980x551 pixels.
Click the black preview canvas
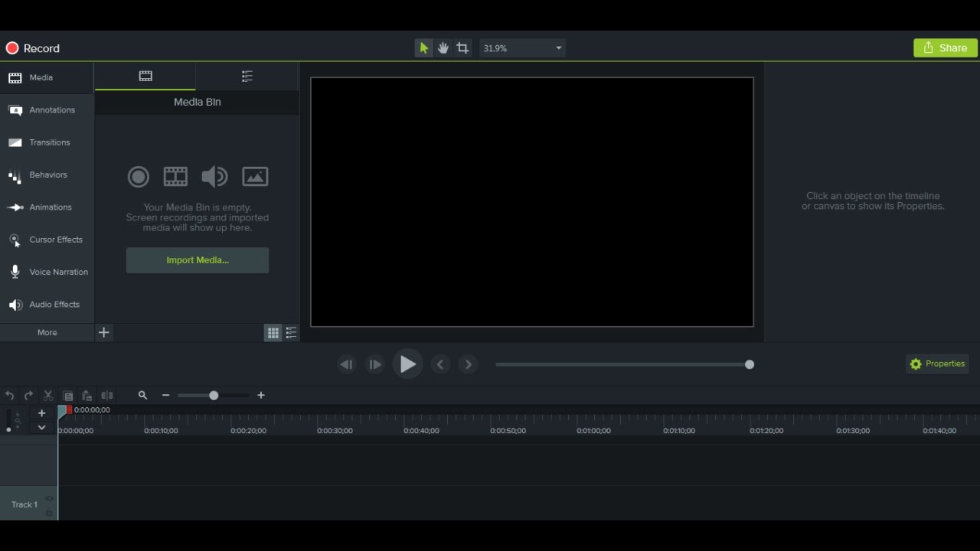click(532, 202)
